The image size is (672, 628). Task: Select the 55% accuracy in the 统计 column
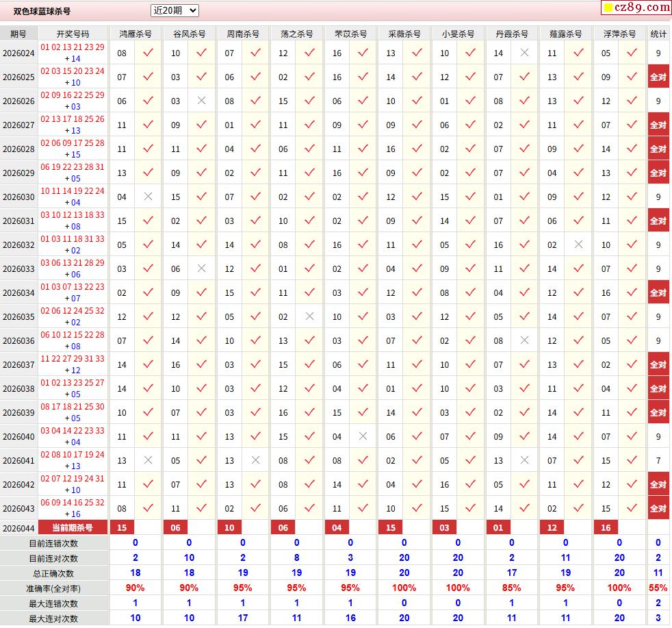coord(658,588)
